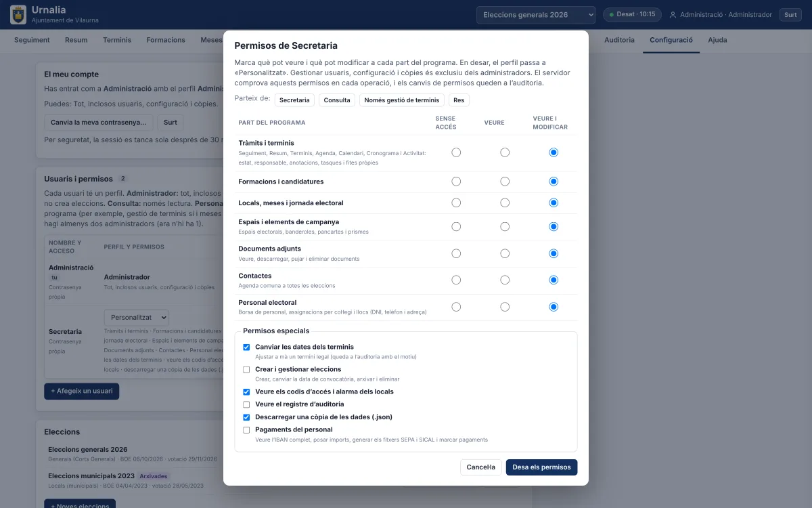Select Veure for Documents adjunts
812x508 pixels.
click(x=505, y=253)
